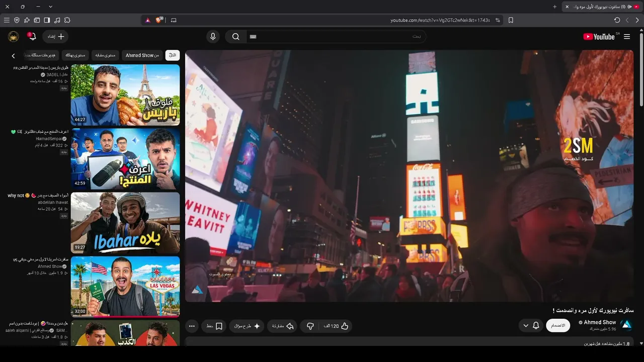This screenshot has width=644, height=362.
Task: Open site settings icon in address bar
Action: coord(498,20)
